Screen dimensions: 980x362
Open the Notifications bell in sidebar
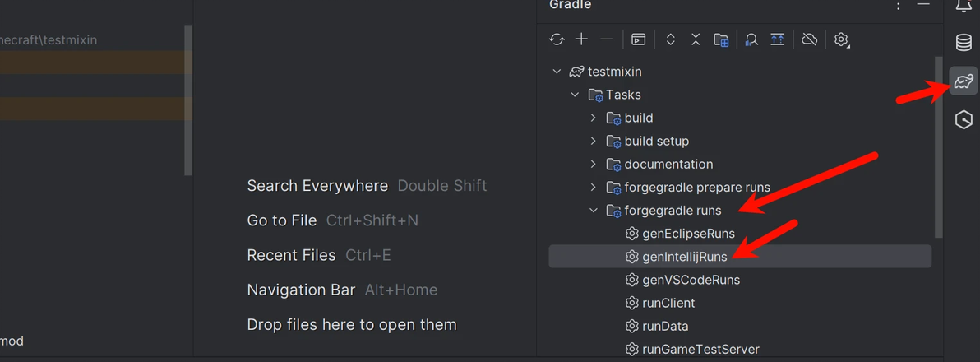point(964,7)
